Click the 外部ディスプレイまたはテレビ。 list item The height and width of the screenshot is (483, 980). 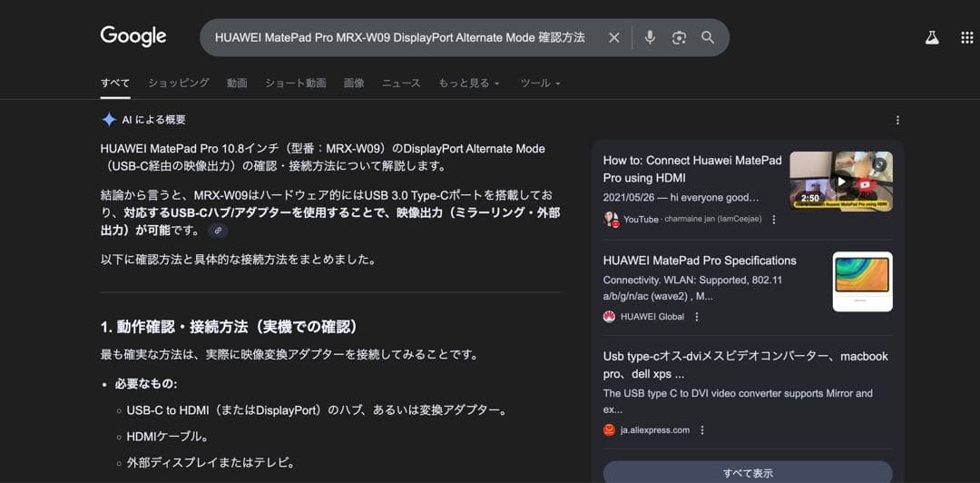(211, 463)
